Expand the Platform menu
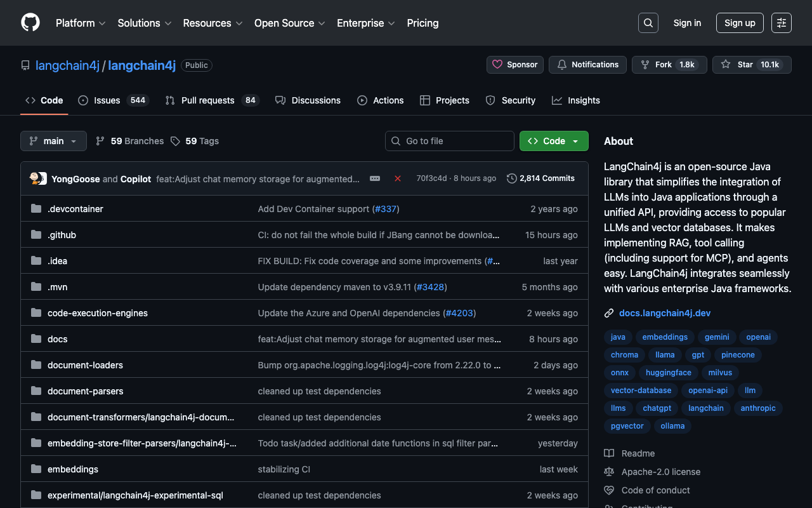The width and height of the screenshot is (812, 508). (x=81, y=23)
